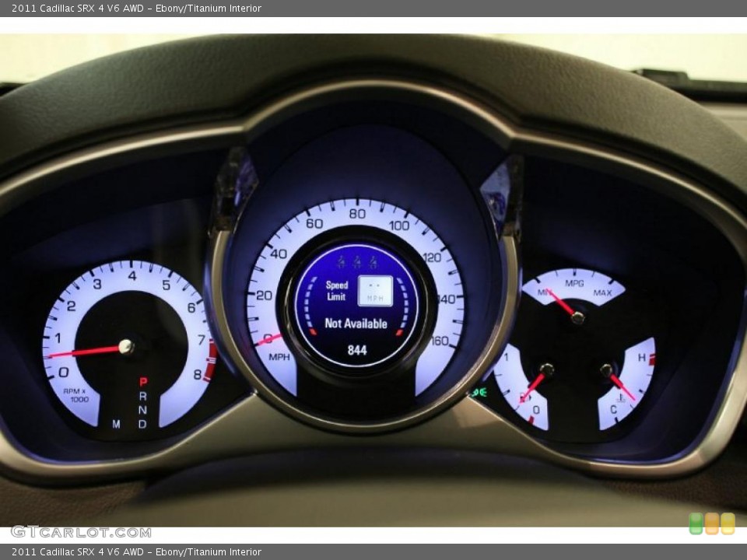Select the M manual mode letter
The height and width of the screenshot is (560, 747).
click(x=116, y=424)
